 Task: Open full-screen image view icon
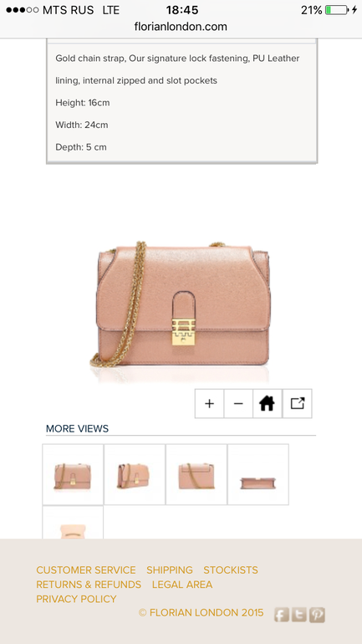tap(297, 403)
